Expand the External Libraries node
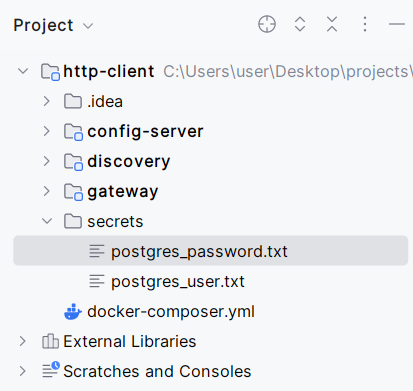 23,341
